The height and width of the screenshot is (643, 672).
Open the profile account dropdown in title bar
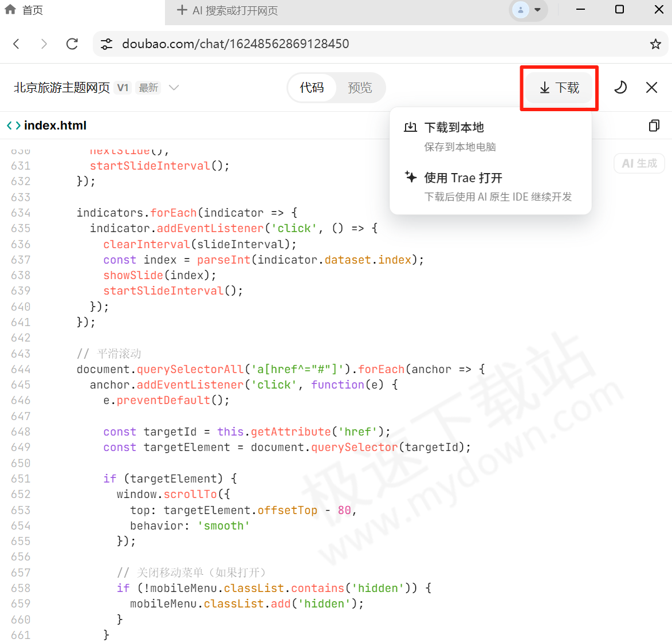(528, 10)
